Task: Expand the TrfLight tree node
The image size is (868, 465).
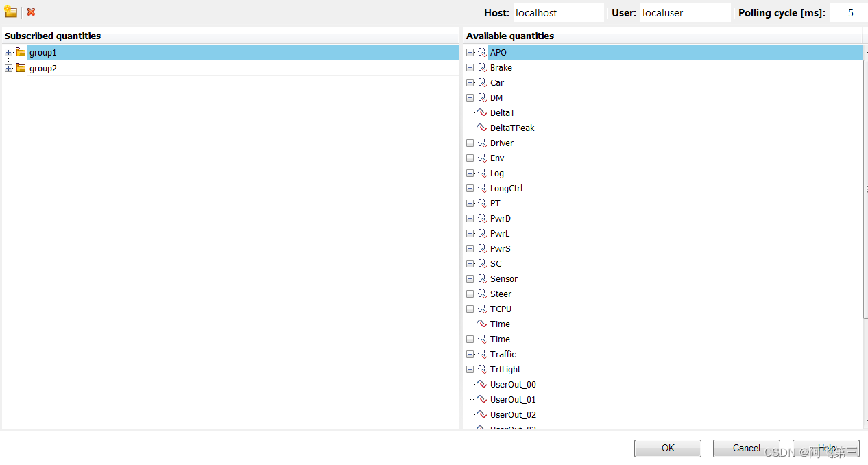Action: click(470, 370)
